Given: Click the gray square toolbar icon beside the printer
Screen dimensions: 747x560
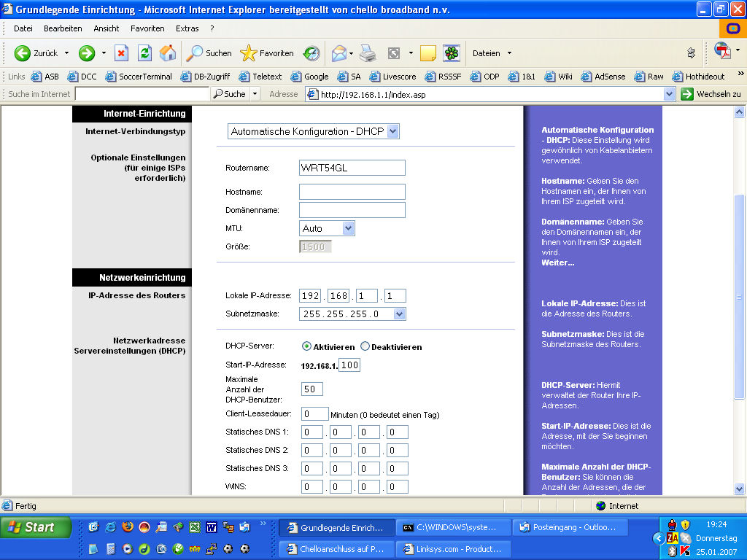Looking at the screenshot, I should click(393, 53).
